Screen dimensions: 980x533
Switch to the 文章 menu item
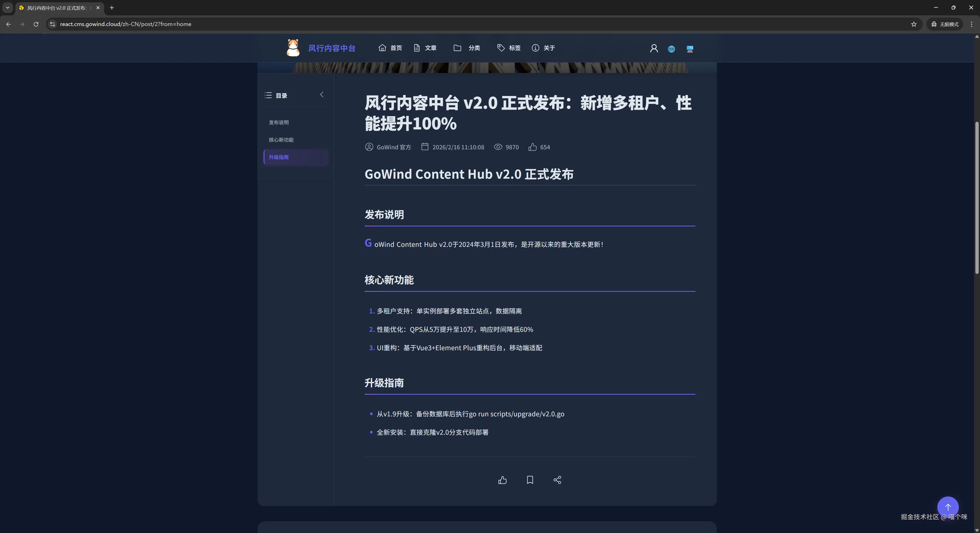(425, 48)
